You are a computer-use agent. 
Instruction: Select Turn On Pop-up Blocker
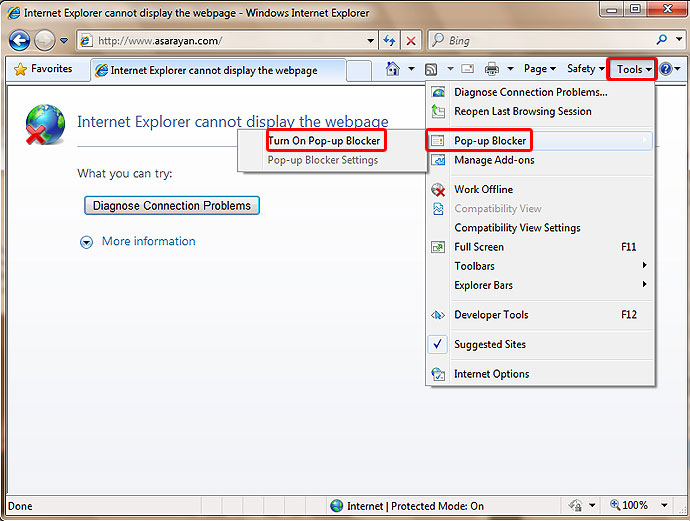tap(324, 141)
